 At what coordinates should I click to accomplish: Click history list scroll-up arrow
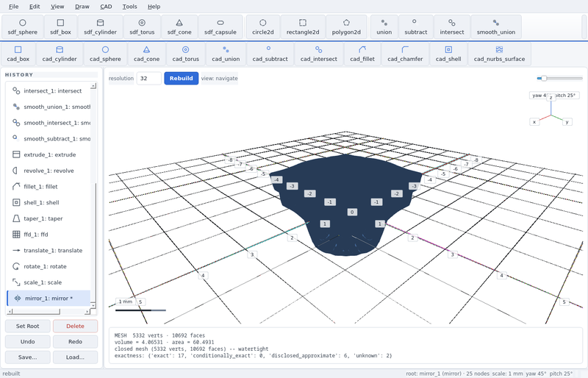click(x=93, y=86)
